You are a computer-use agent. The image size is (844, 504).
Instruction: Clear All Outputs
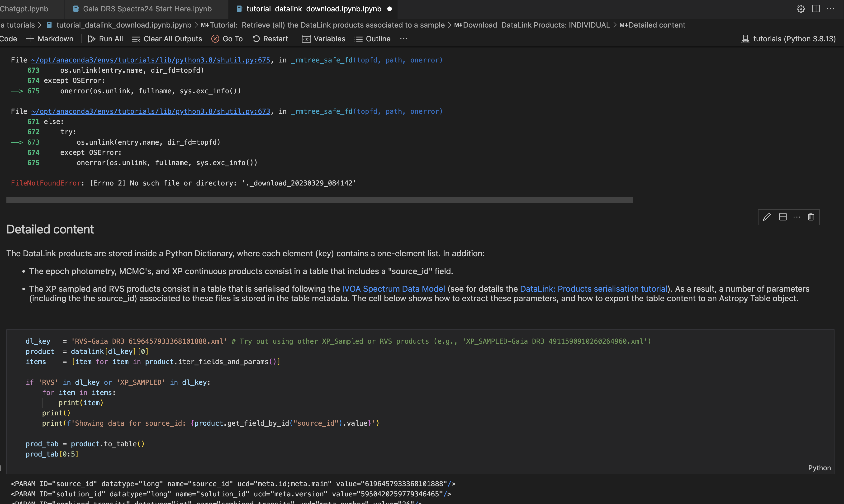click(167, 39)
